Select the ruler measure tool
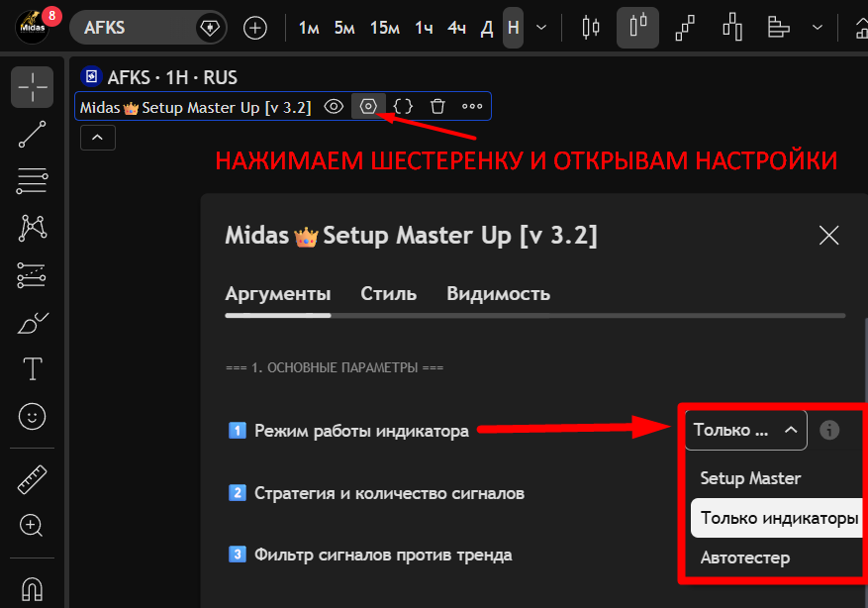Image resolution: width=868 pixels, height=608 pixels. pos(33,480)
